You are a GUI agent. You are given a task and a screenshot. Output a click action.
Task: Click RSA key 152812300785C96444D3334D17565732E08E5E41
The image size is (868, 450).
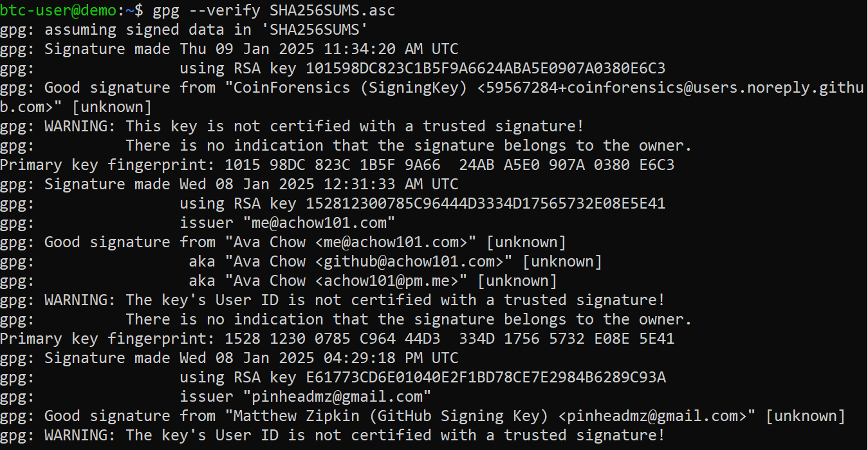point(485,203)
